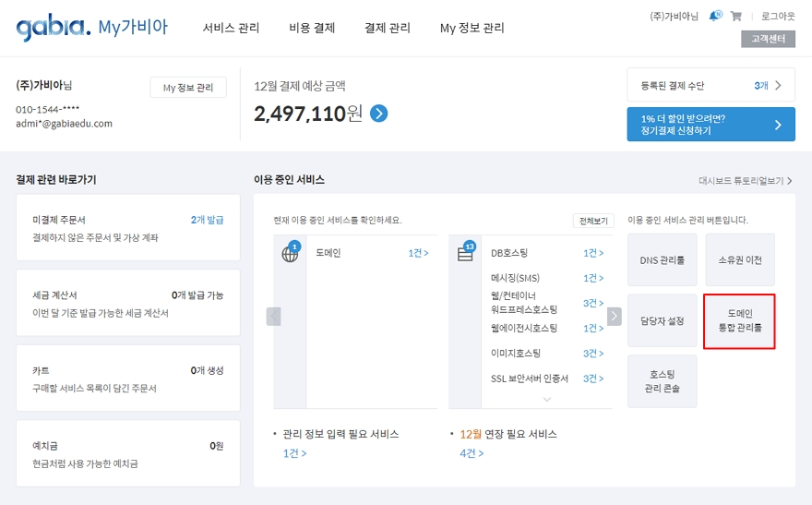
Task: Click 정기결제 신청하기 blue banner
Action: click(711, 125)
